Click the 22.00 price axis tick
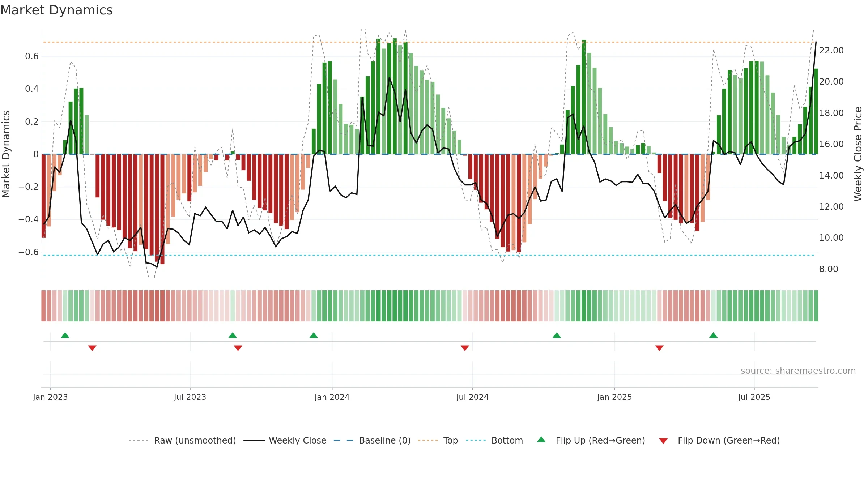868x488 pixels. pos(831,50)
